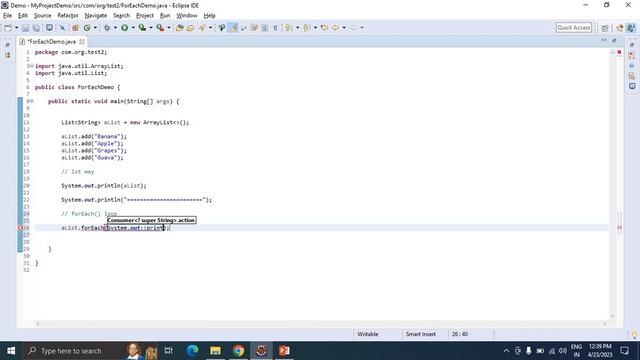Open the Debug configurations dropdown arrow
Image resolution: width=640 pixels, height=360 pixels.
pos(115,28)
